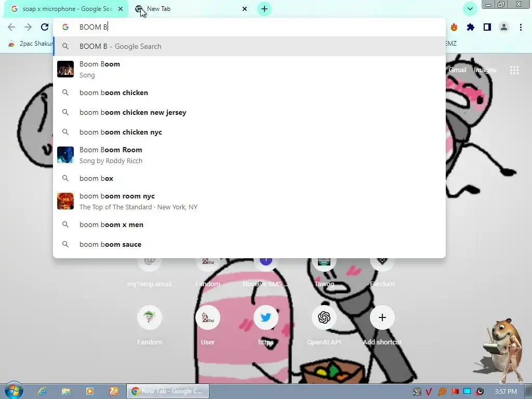
Task: Select boom boom chicken suggestion
Action: pyautogui.click(x=249, y=92)
